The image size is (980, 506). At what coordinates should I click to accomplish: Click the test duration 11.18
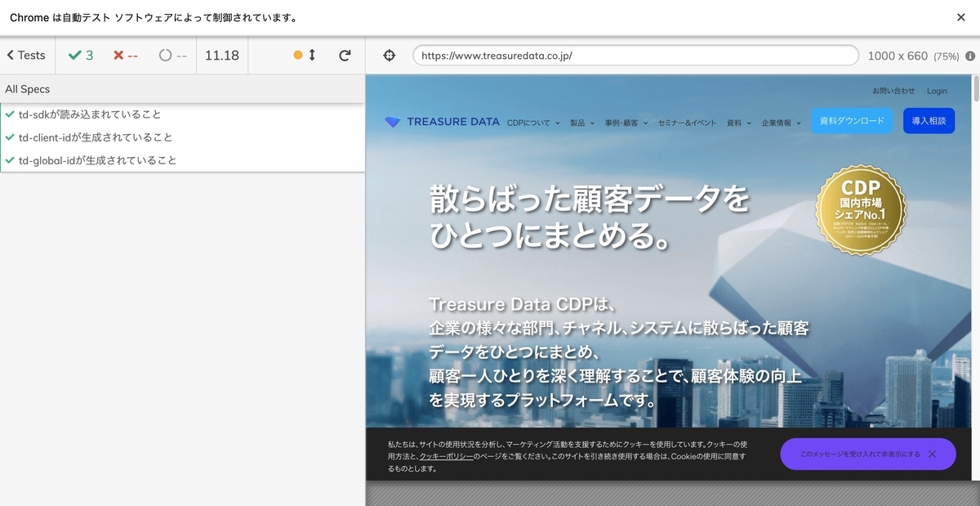pyautogui.click(x=222, y=56)
